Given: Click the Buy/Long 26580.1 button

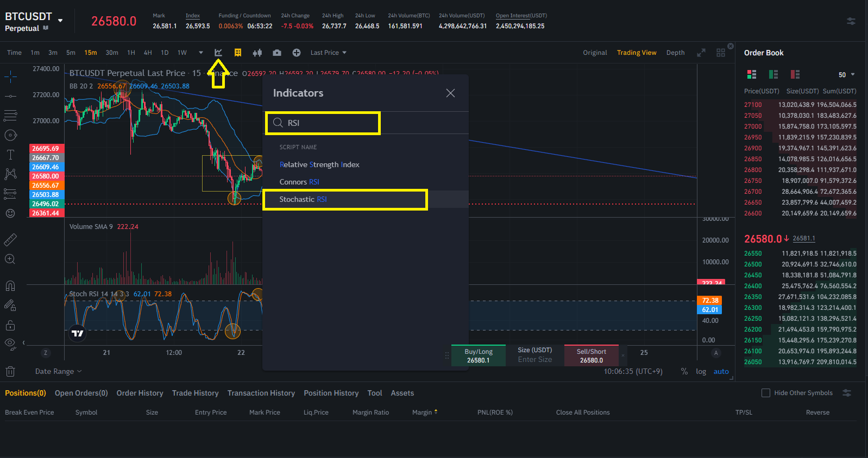Looking at the screenshot, I should pyautogui.click(x=479, y=355).
